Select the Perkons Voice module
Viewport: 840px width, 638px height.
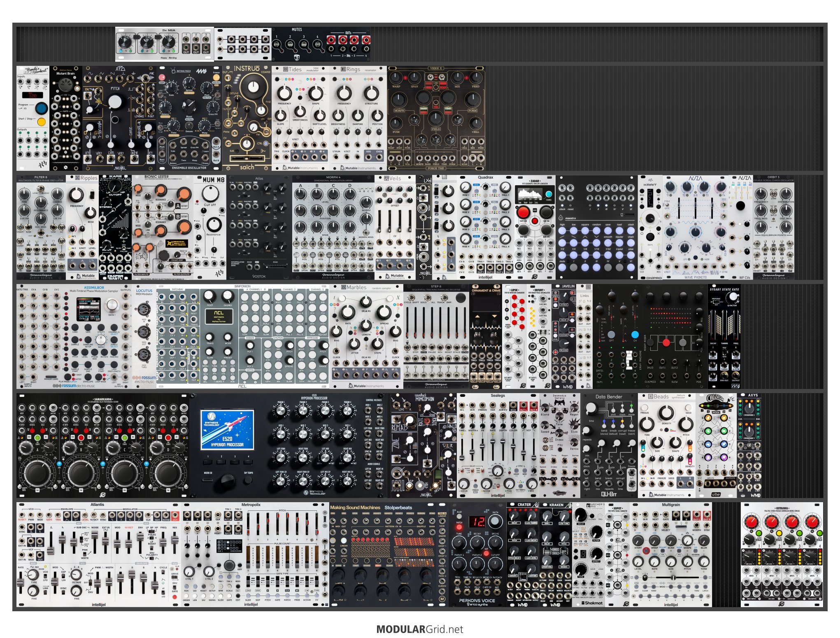[x=477, y=554]
